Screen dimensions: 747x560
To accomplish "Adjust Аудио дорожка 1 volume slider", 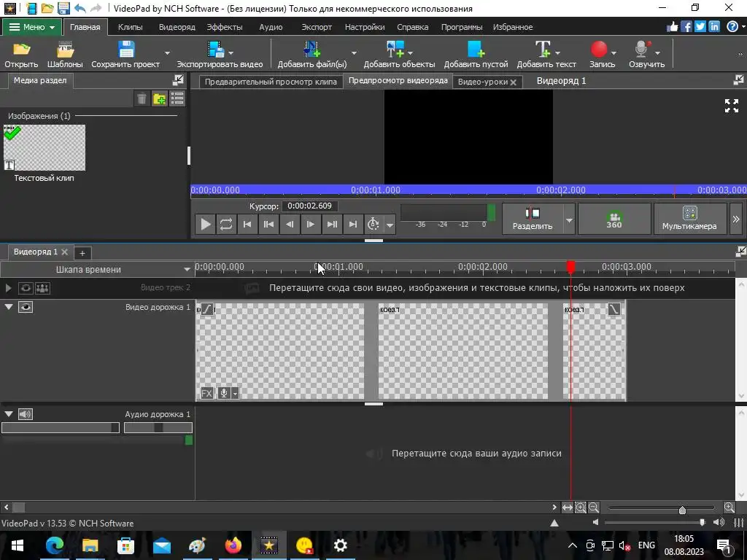I will [x=61, y=427].
